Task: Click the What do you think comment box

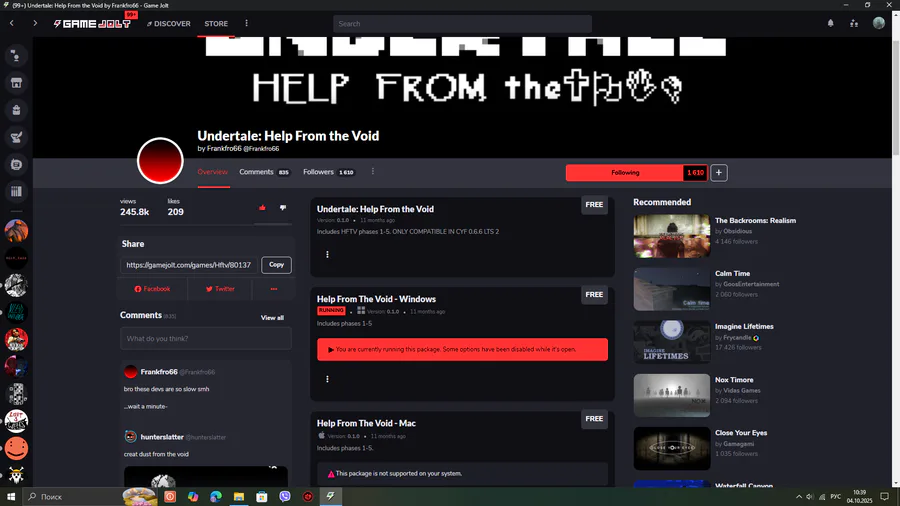Action: pyautogui.click(x=205, y=338)
